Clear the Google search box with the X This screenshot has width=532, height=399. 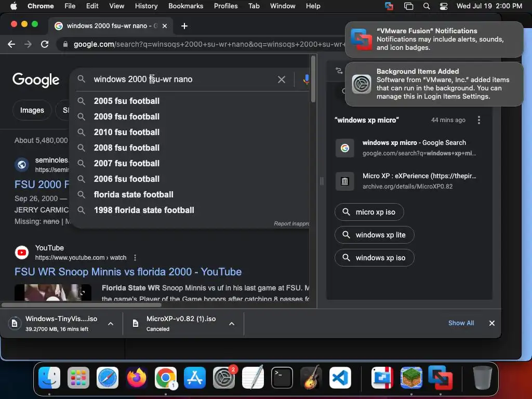pos(281,79)
